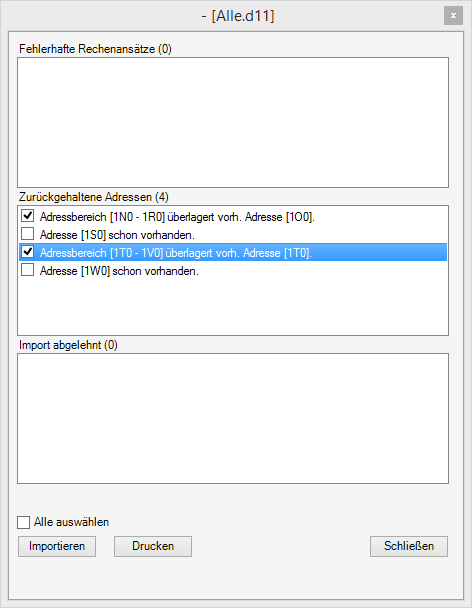Click inside the empty Import abgelehnt list

233,418
